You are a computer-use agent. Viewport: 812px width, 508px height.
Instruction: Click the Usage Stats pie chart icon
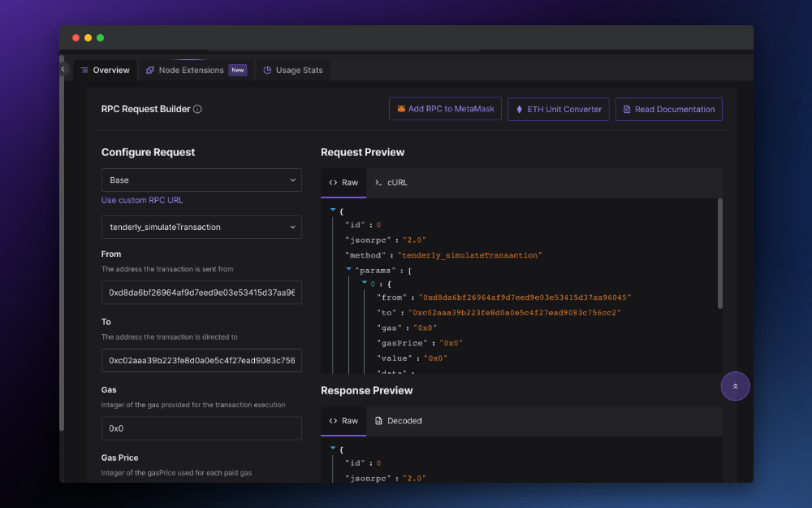pos(267,71)
